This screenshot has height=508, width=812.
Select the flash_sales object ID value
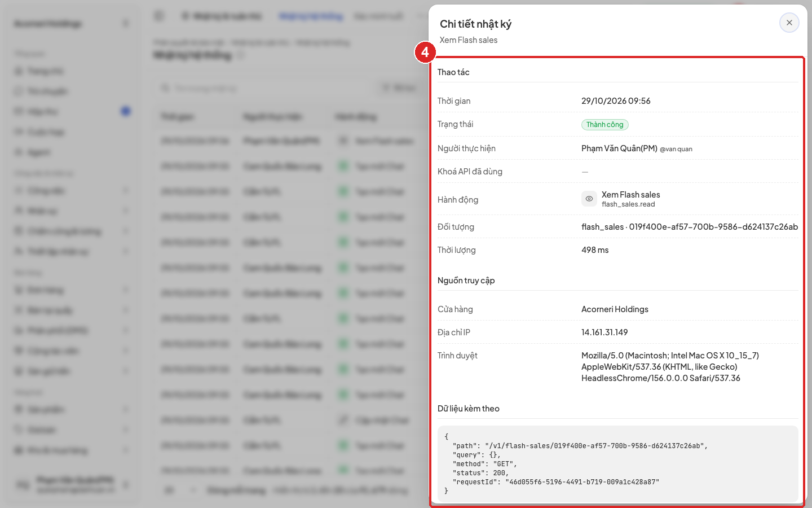coord(690,227)
